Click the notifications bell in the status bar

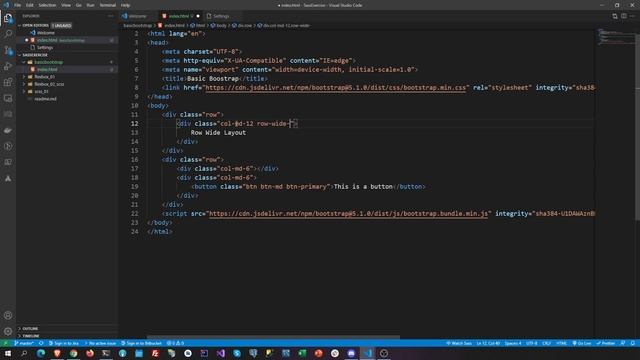(633, 343)
